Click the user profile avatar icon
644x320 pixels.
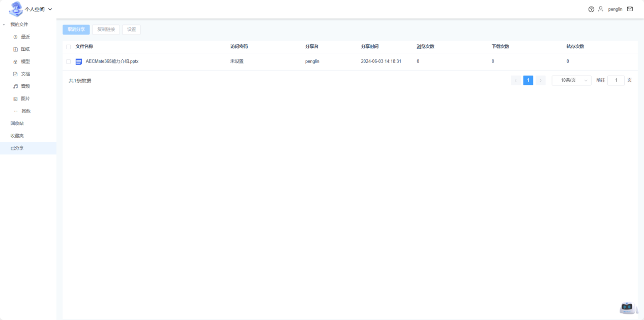601,9
